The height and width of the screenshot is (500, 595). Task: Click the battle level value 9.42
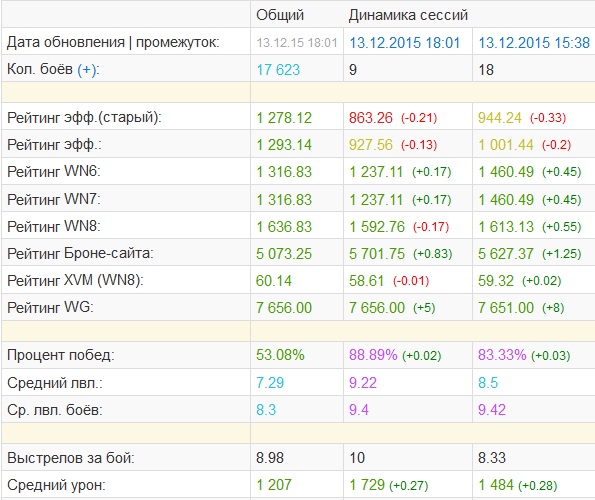tap(492, 410)
